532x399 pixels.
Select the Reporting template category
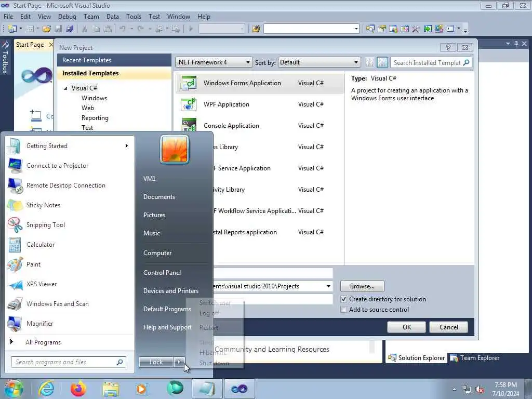click(95, 118)
